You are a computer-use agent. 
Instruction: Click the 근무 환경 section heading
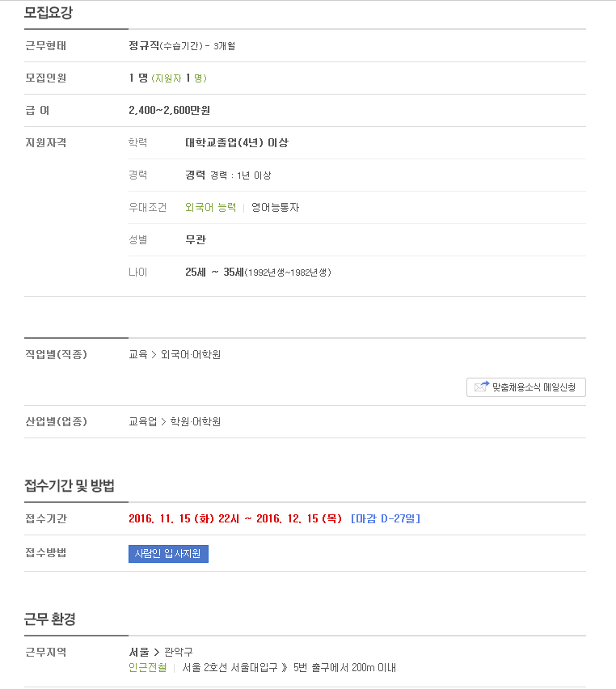(50, 619)
